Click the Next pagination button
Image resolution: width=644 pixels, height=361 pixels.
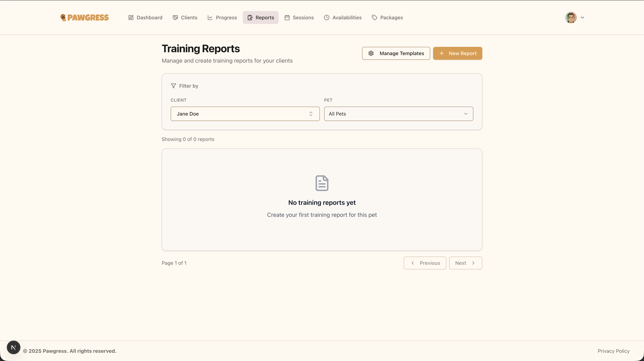pyautogui.click(x=465, y=263)
